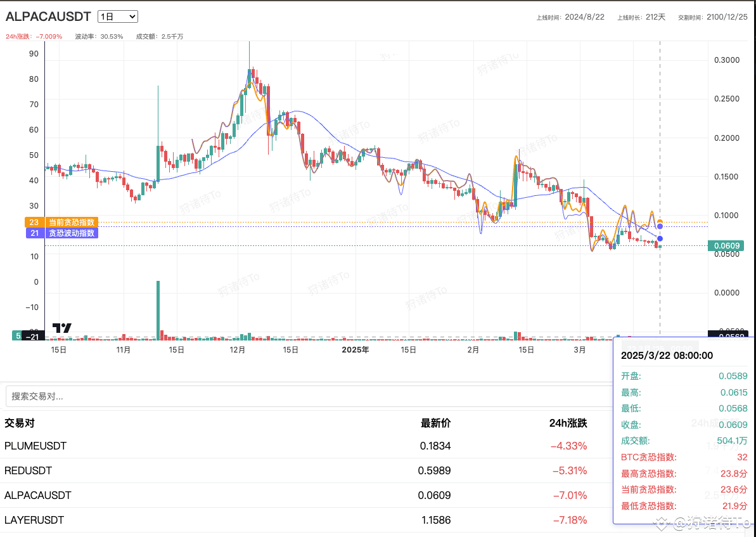Screen dimensions: 756x537
Task: Focus the 搜索交易对 search field
Action: (304, 396)
